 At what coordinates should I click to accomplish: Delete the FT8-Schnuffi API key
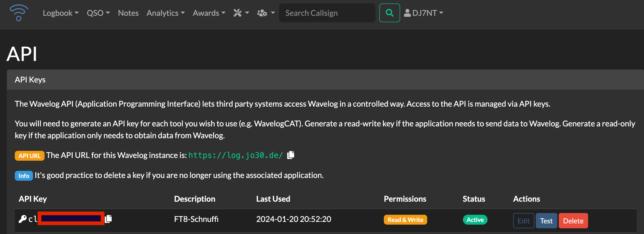(573, 220)
